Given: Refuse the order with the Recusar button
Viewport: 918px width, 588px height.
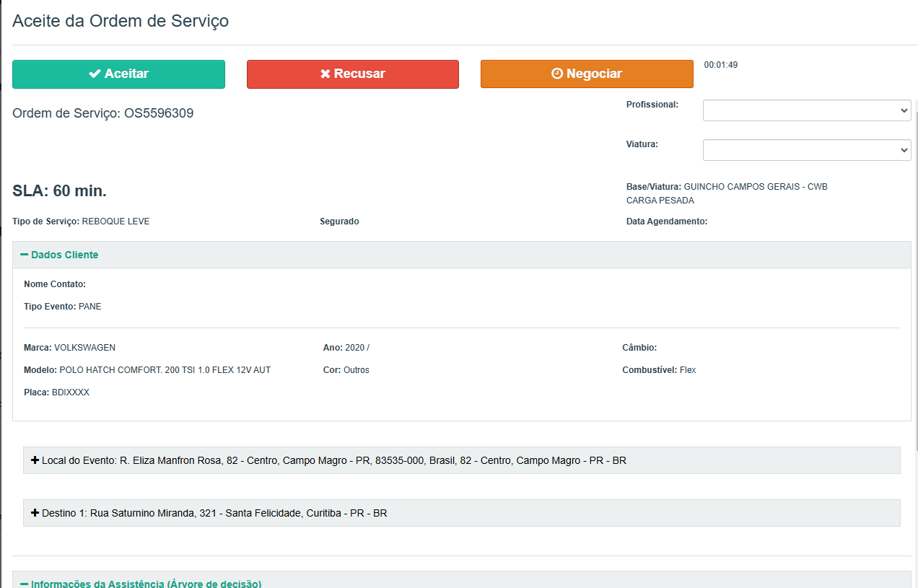Looking at the screenshot, I should tap(352, 74).
